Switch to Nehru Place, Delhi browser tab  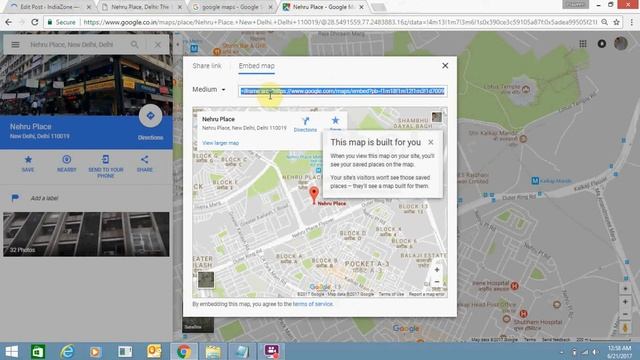[140, 7]
